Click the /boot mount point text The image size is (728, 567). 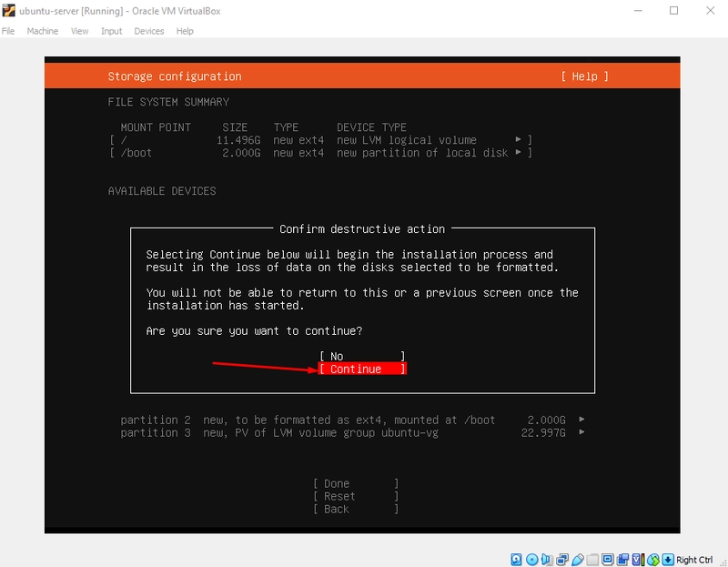[x=136, y=153]
